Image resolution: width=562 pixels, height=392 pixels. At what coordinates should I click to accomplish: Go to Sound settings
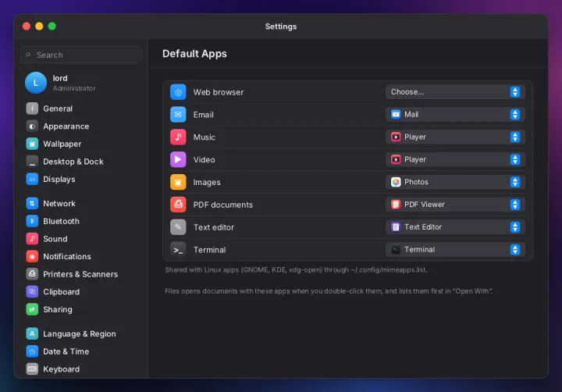(82, 238)
